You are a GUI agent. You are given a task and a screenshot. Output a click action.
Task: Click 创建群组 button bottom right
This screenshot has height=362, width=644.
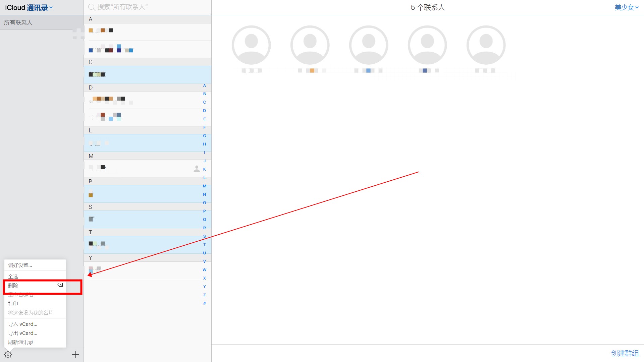point(624,354)
